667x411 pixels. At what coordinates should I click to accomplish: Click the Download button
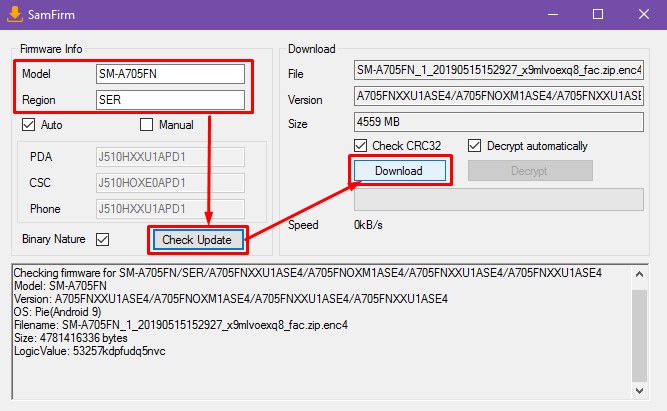399,171
